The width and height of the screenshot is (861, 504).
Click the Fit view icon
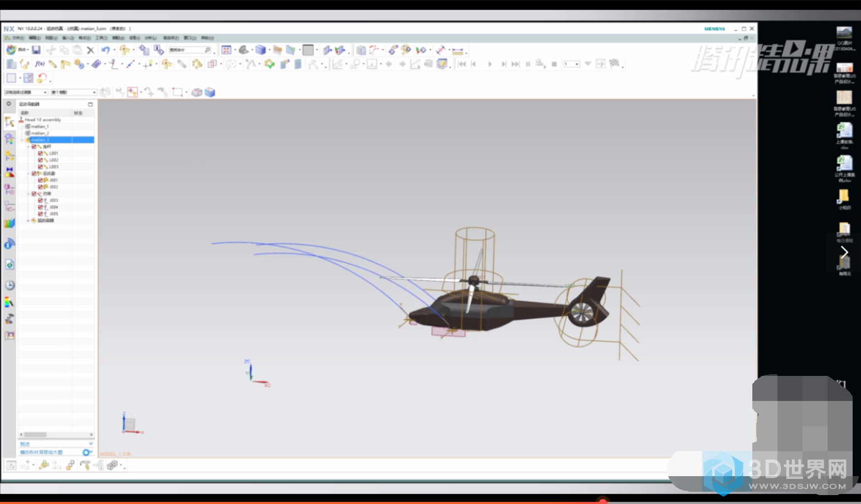click(226, 50)
